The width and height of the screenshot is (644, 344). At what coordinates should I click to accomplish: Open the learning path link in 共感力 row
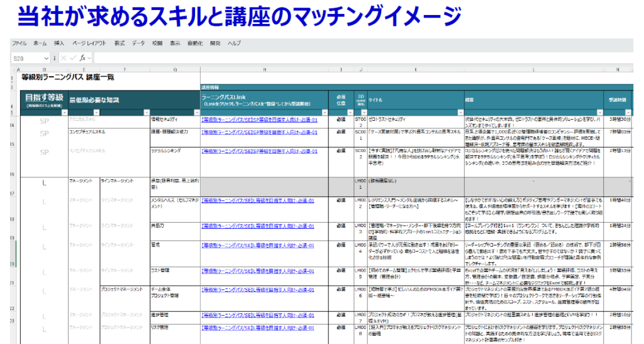[258, 226]
